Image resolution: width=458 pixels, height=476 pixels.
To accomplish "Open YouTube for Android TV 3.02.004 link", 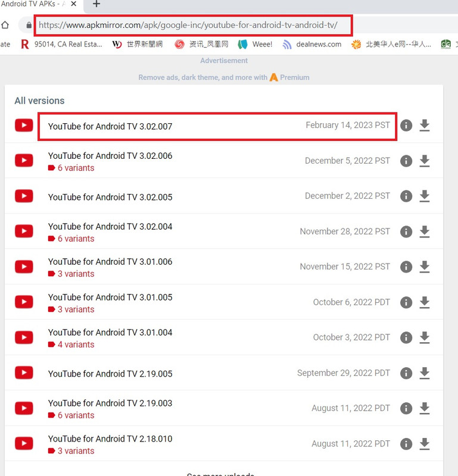I will 110,227.
